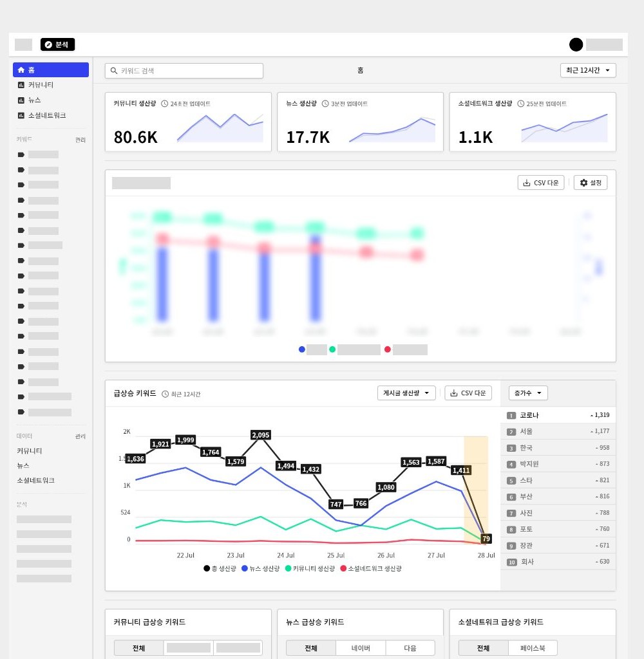The height and width of the screenshot is (659, 644).
Task: Expand the 증가수 sort dropdown
Action: coord(528,393)
